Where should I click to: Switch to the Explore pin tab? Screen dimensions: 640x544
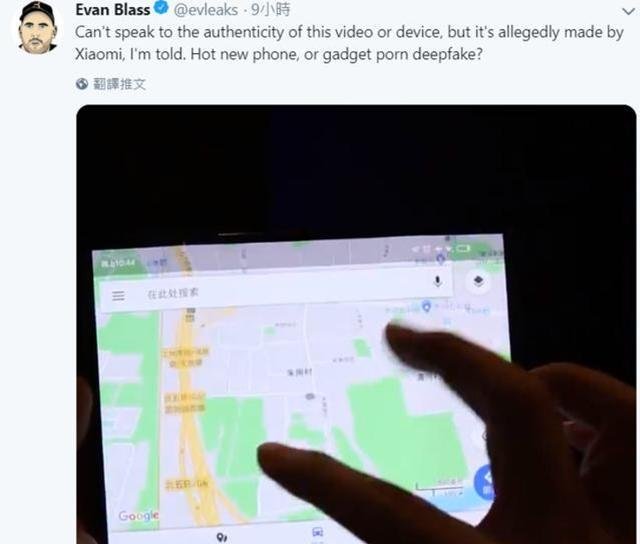[x=222, y=537]
